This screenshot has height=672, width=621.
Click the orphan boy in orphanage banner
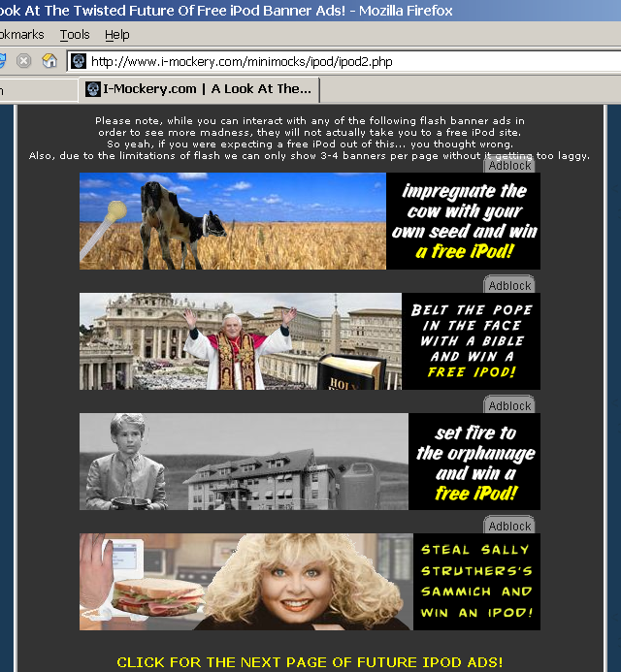click(x=125, y=462)
